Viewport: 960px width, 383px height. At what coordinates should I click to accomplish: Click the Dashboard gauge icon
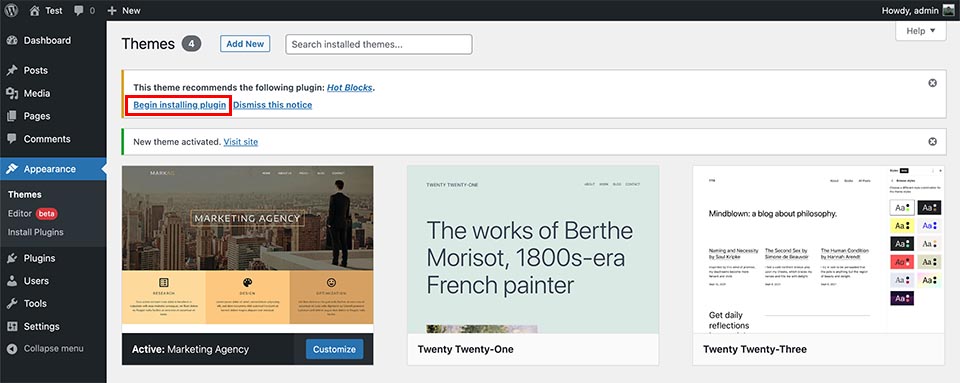point(12,40)
